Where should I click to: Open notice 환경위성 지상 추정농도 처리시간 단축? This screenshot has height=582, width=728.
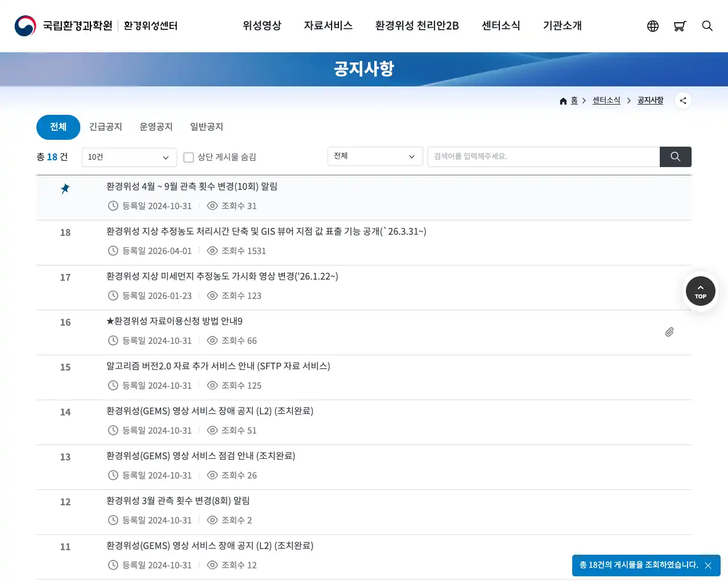266,231
